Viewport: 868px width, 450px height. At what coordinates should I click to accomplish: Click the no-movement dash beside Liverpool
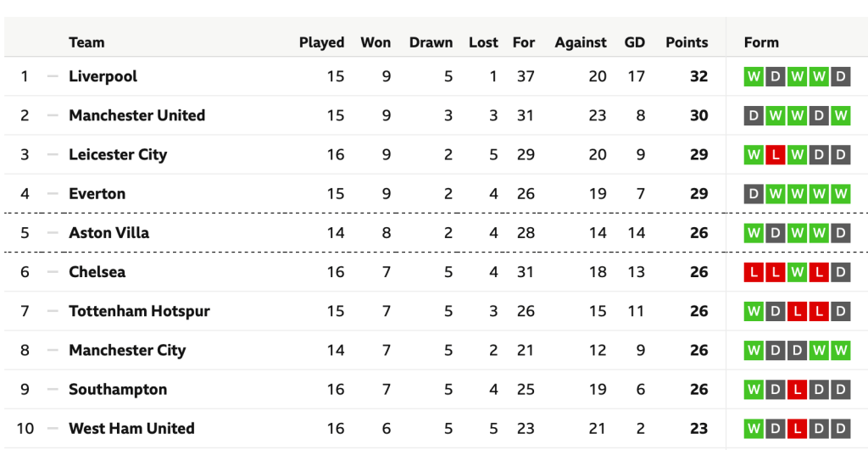click(53, 76)
